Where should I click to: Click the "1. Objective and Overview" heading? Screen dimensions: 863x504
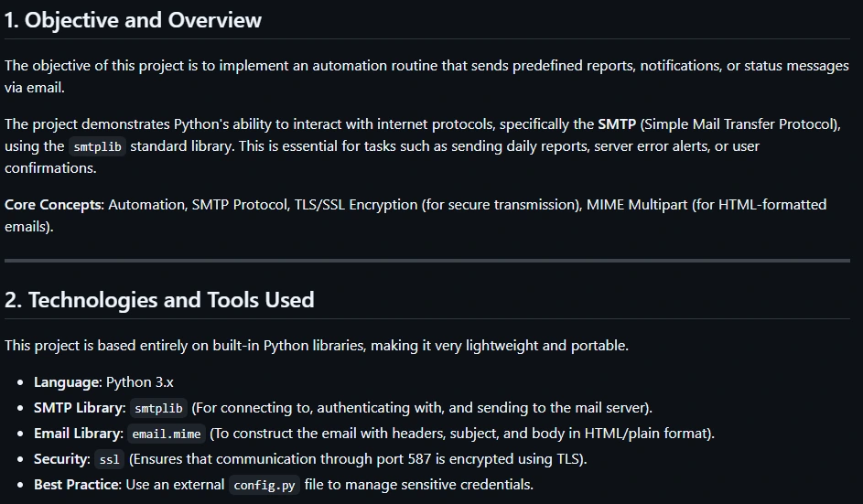(133, 20)
